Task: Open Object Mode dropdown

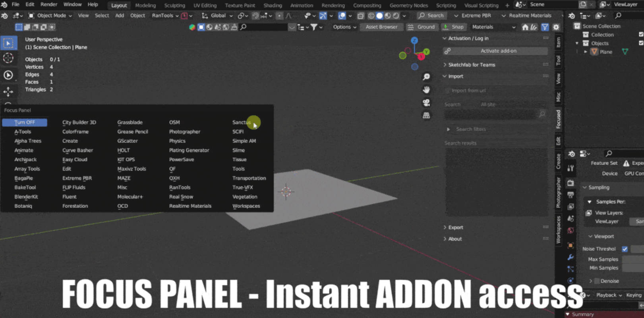Action: coord(50,16)
